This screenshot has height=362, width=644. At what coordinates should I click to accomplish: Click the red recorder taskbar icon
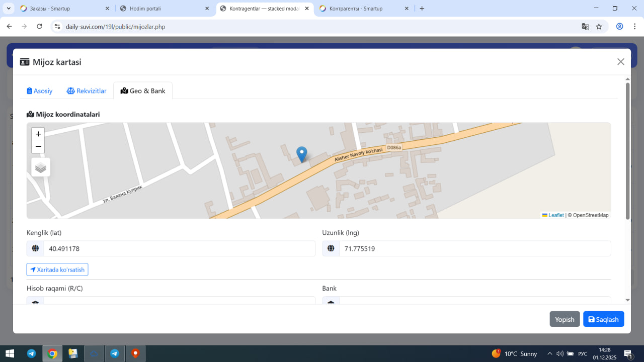pyautogui.click(x=135, y=353)
